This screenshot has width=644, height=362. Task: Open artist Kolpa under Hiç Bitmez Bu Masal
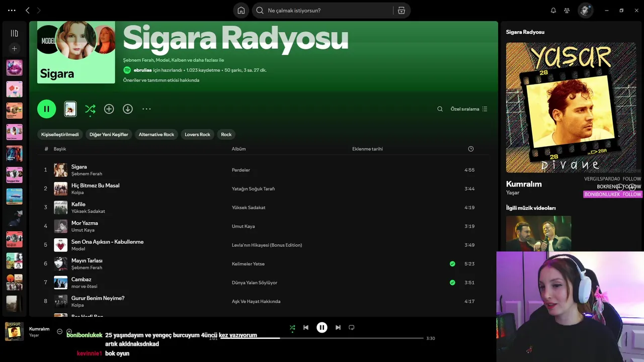77,193
